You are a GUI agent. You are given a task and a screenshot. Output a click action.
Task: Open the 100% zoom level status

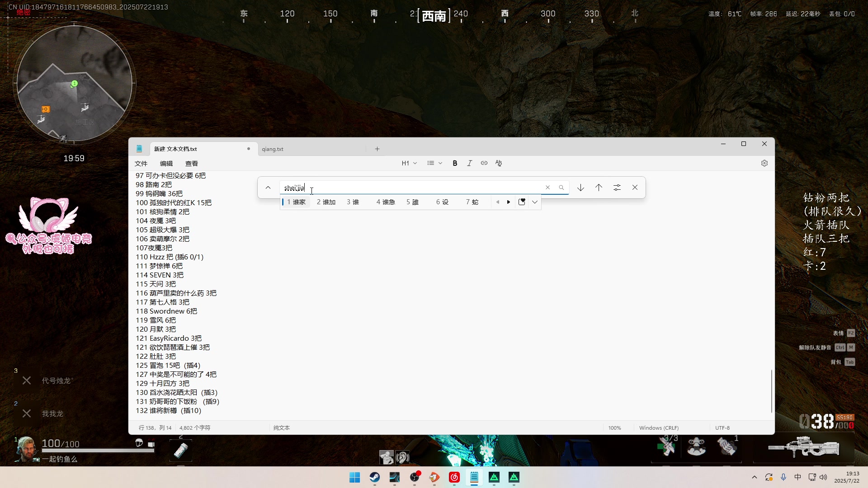tap(614, 428)
